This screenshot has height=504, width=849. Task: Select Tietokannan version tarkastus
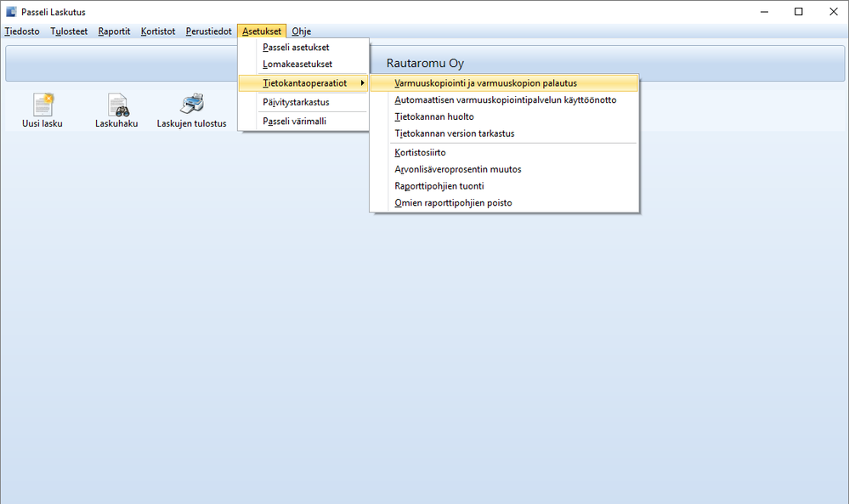pos(504,133)
